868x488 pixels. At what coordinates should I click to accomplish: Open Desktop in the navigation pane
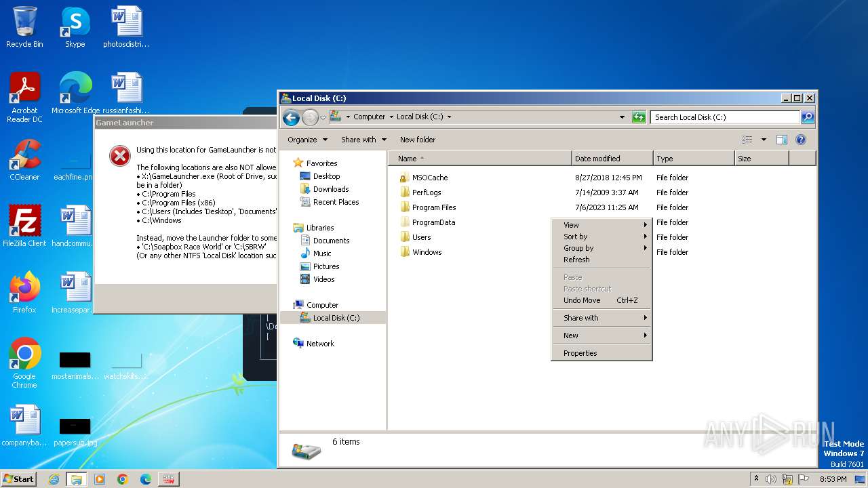point(326,176)
